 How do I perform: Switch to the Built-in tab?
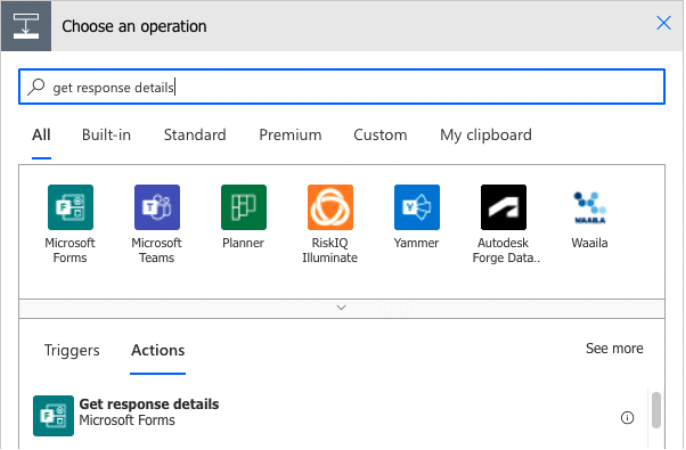pyautogui.click(x=106, y=135)
